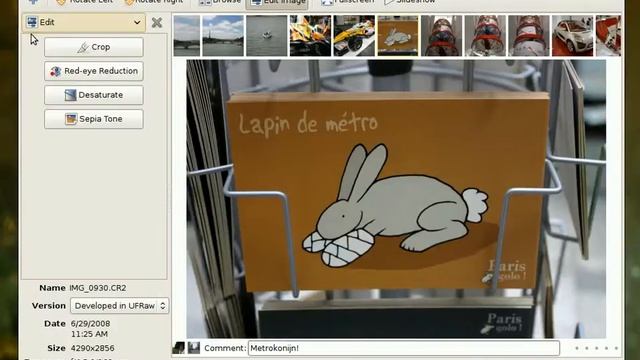640x360 pixels.
Task: Click Rotate Left in the toolbar
Action: point(84,2)
